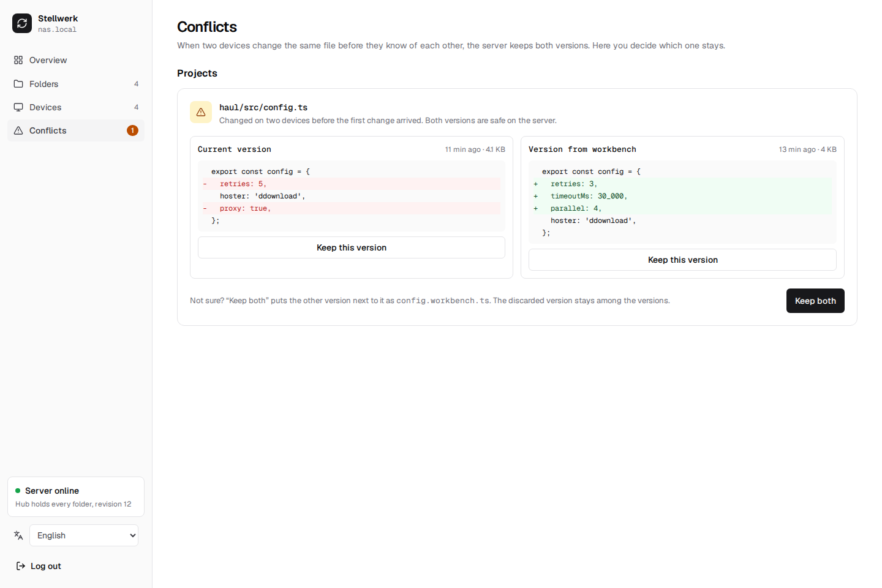The image size is (882, 588).
Task: Click the Folders folder icon
Action: coord(18,84)
